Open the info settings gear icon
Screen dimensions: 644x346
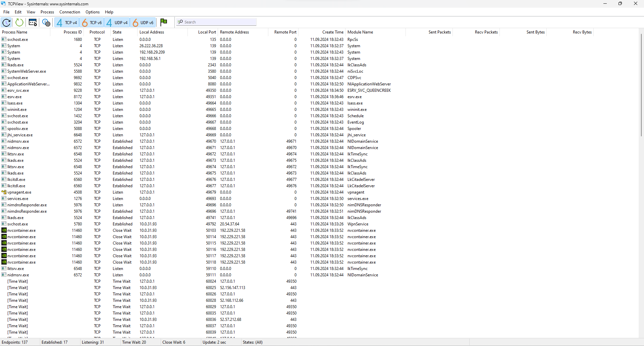coord(46,22)
